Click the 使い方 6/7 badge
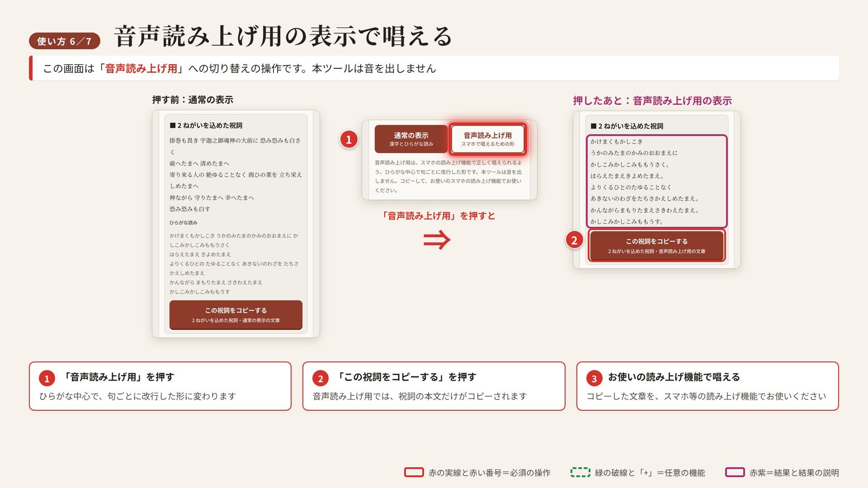 [65, 41]
